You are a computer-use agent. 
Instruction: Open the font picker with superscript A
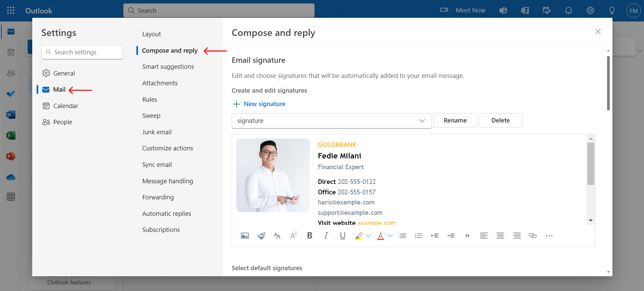click(x=293, y=236)
